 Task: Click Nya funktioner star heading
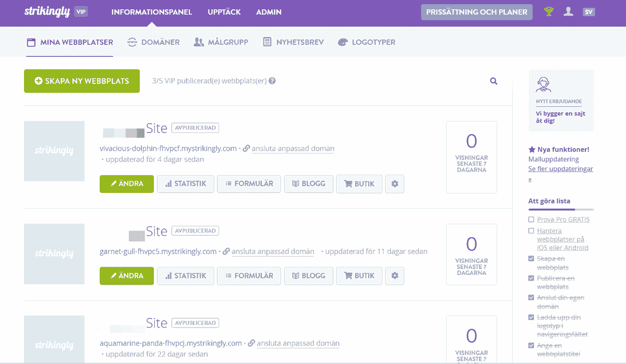[x=559, y=150]
